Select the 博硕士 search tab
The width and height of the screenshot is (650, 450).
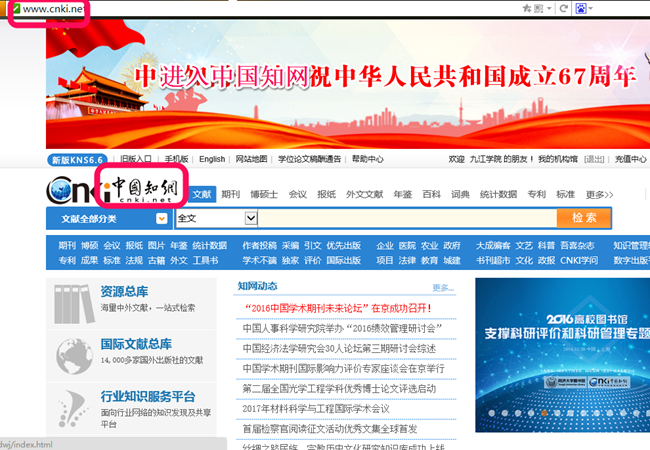[264, 194]
